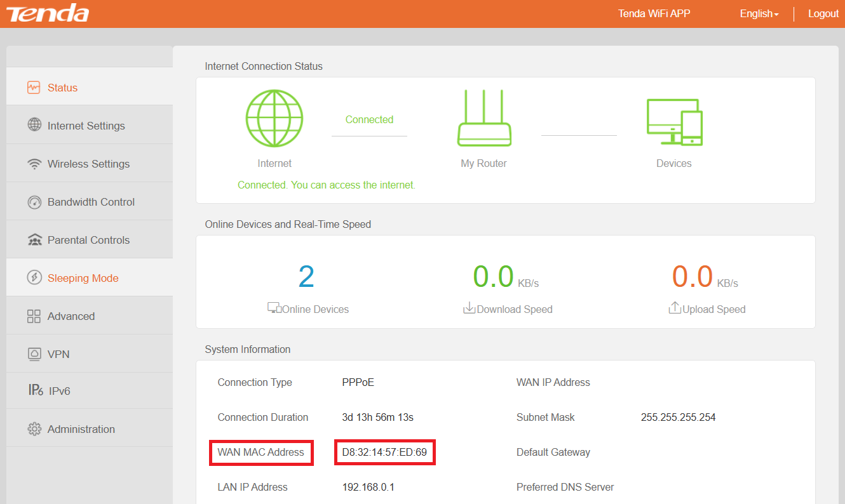Select Parental Controls menu
Screen dimensions: 845x504
click(x=90, y=240)
